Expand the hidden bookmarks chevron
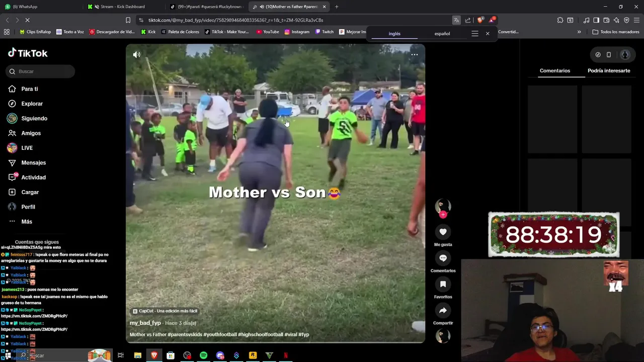Screen dimensions: 644x362 coord(579,32)
